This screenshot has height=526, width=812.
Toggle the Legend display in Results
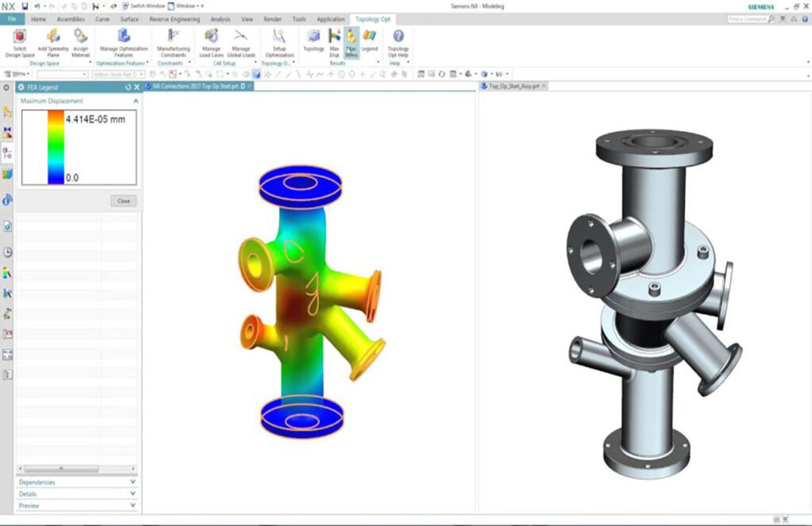(x=370, y=40)
